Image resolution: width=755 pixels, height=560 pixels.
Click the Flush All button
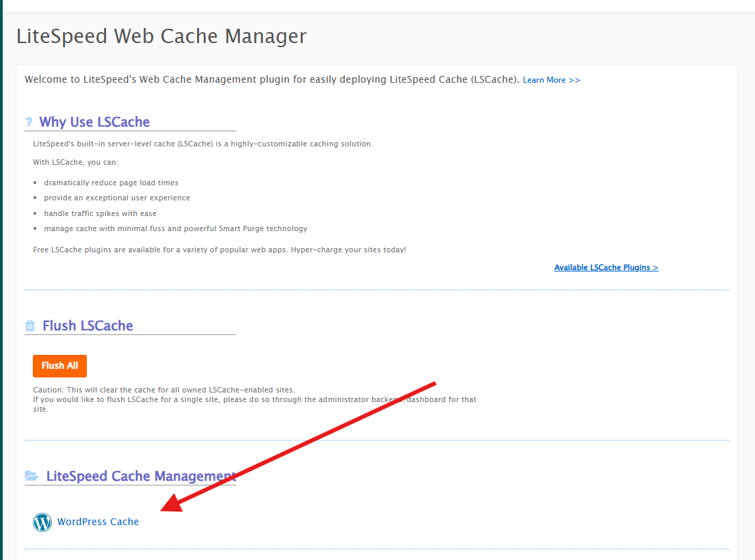[x=59, y=366]
